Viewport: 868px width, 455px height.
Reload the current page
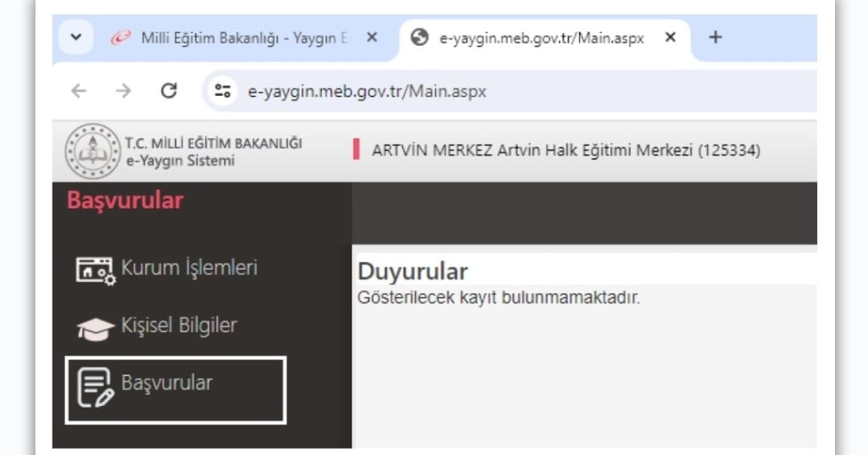point(169,92)
